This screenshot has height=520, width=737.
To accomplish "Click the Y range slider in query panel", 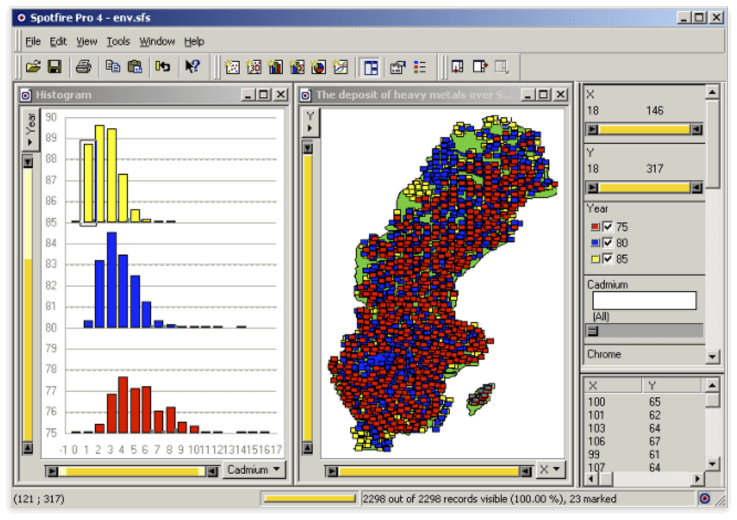I will [644, 188].
